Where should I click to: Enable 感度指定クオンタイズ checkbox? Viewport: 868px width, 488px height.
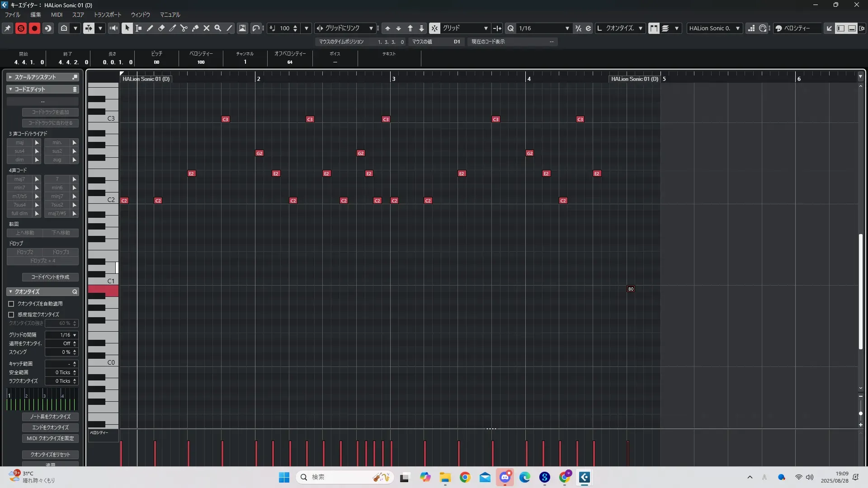point(11,314)
